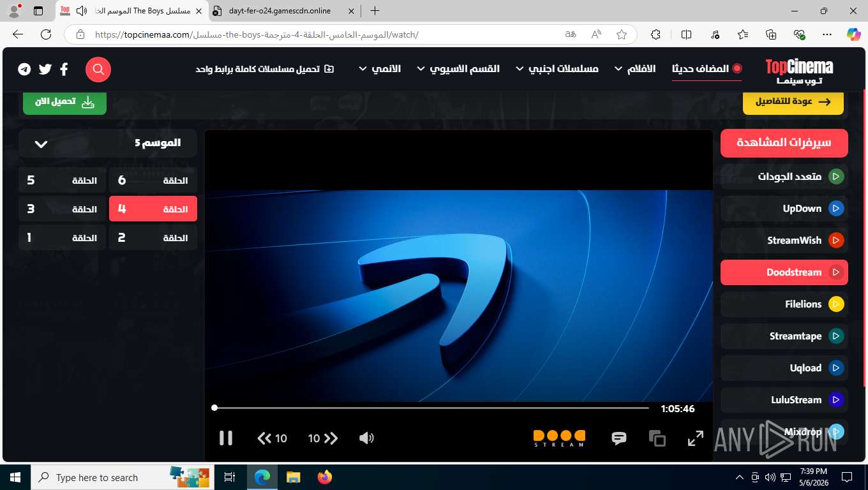Open Task View from the taskbar
This screenshot has height=490, width=868.
pyautogui.click(x=230, y=477)
